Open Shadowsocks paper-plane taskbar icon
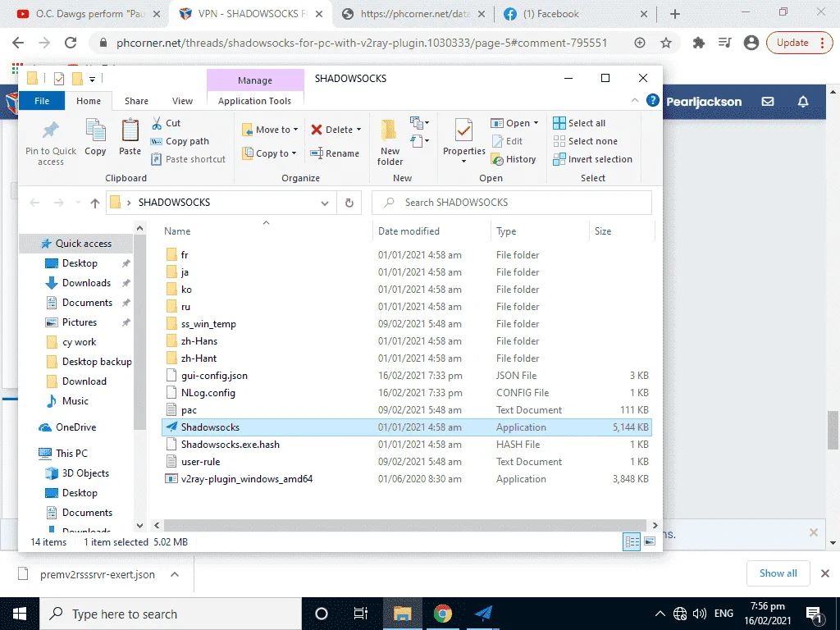 click(x=483, y=614)
